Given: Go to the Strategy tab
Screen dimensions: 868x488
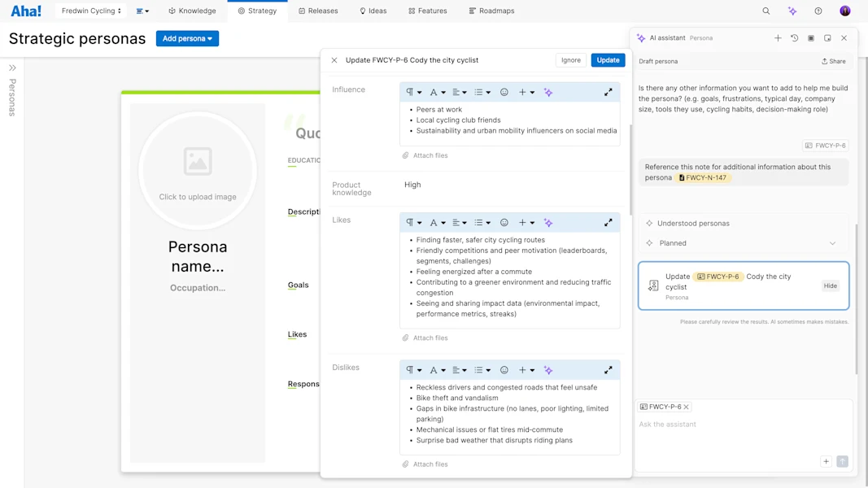Looking at the screenshot, I should pos(257,11).
